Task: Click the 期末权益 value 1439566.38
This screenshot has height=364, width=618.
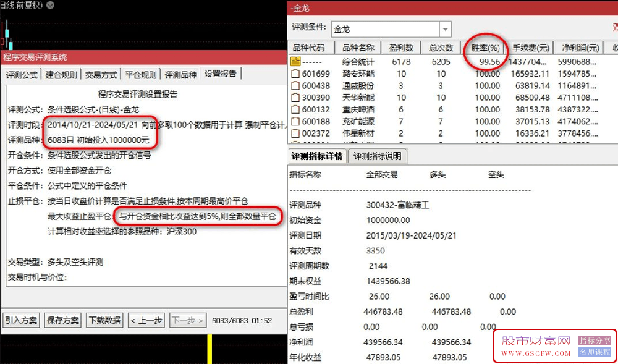Action: point(388,281)
